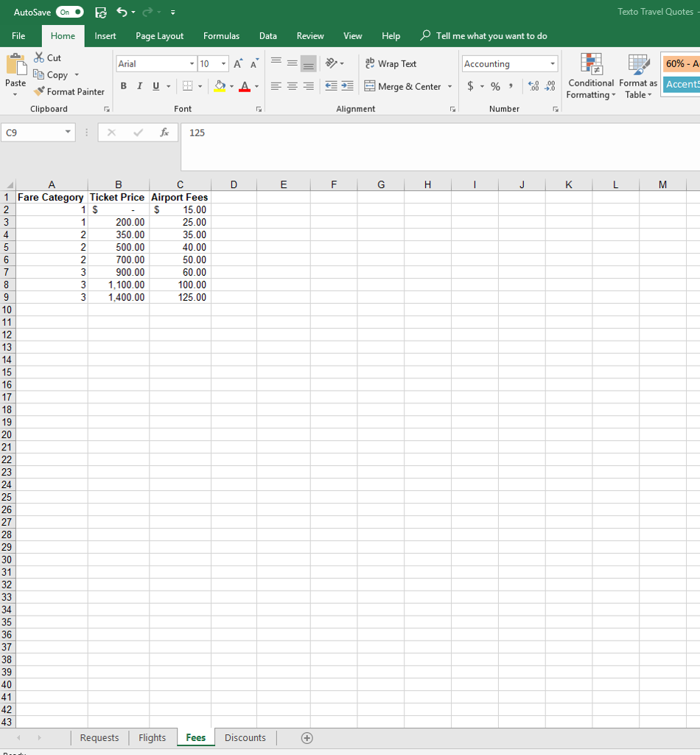Apply the 60% Accent cell style
Viewport: 700px width, 755px height.
tap(682, 63)
